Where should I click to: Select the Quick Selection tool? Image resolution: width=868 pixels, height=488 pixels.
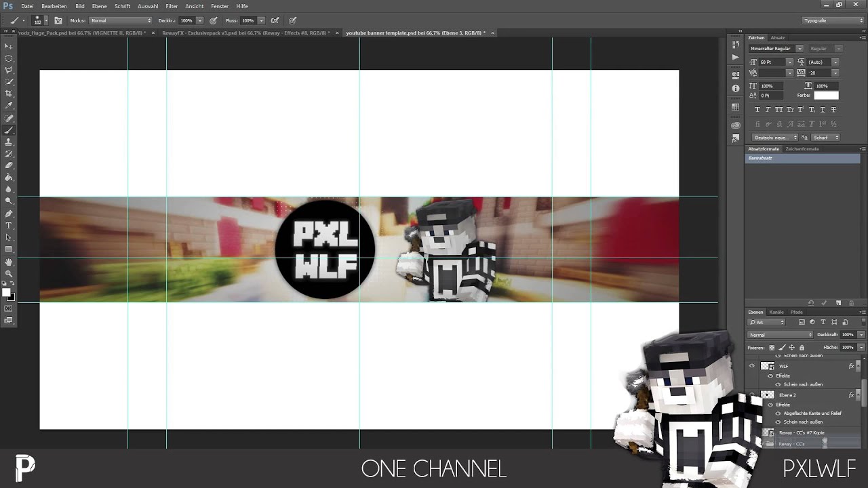click(x=9, y=82)
